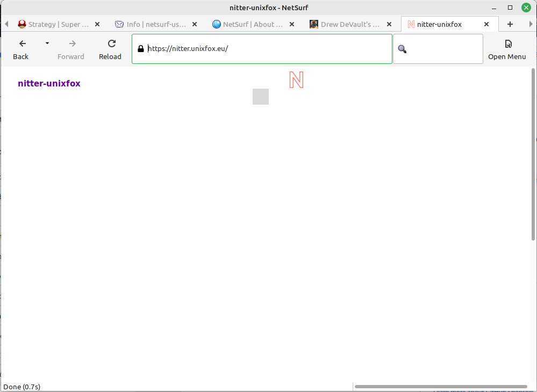The image size is (537, 392).
Task: Click the nitter-unixfox heading link
Action: coord(49,83)
